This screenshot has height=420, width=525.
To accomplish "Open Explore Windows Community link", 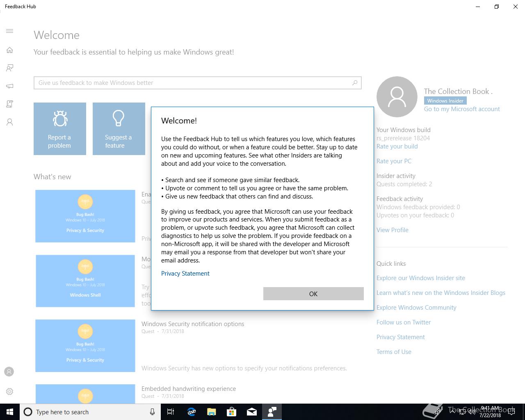I will coord(416,308).
